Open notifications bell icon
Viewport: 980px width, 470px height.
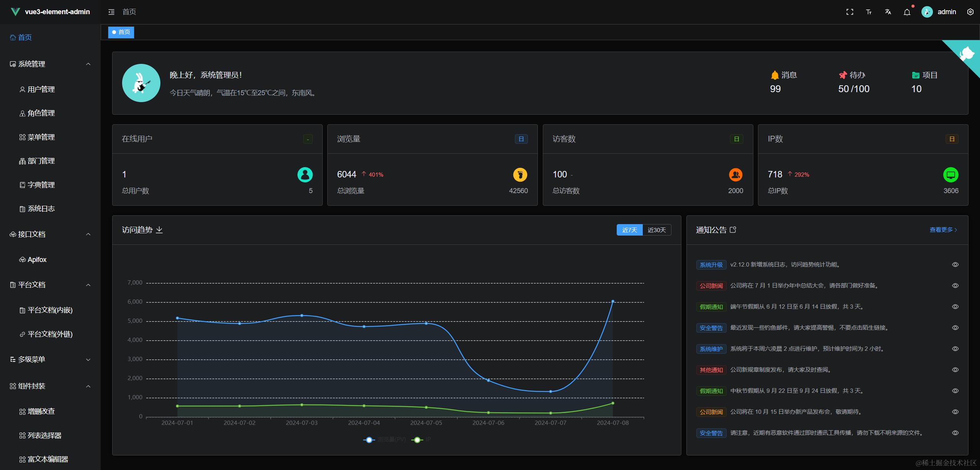(x=907, y=12)
